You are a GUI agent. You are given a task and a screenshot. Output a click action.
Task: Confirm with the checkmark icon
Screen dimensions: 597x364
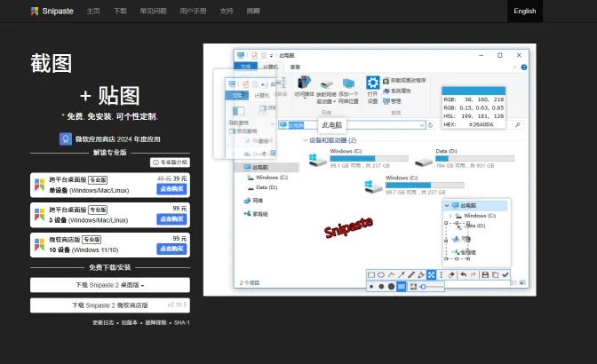click(505, 275)
